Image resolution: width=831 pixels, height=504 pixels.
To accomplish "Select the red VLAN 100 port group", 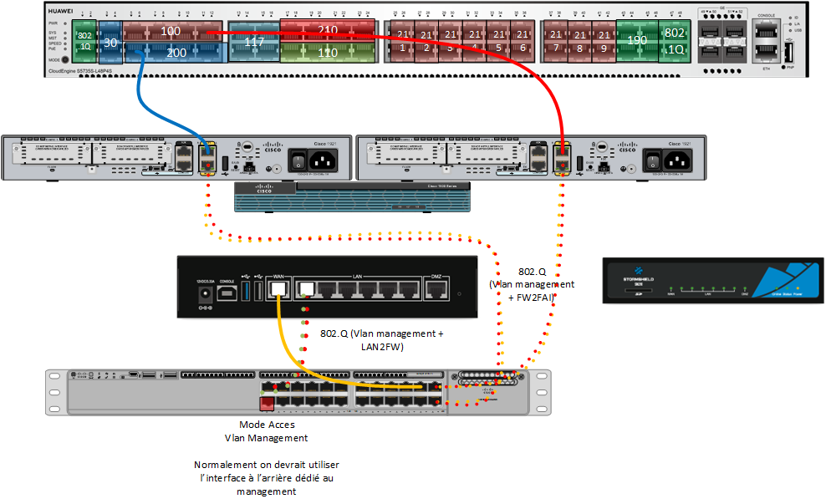I will coord(171,32).
